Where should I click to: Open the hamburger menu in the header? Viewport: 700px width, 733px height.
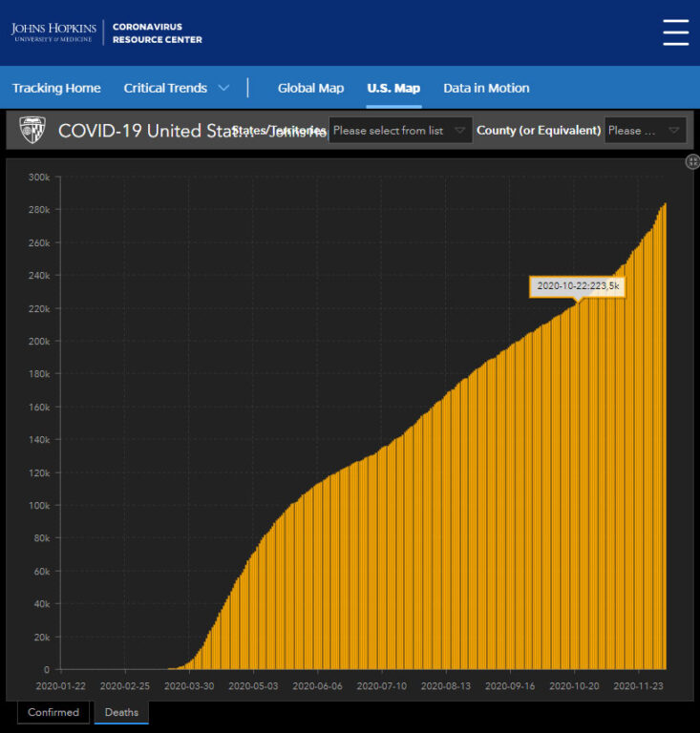click(x=676, y=32)
